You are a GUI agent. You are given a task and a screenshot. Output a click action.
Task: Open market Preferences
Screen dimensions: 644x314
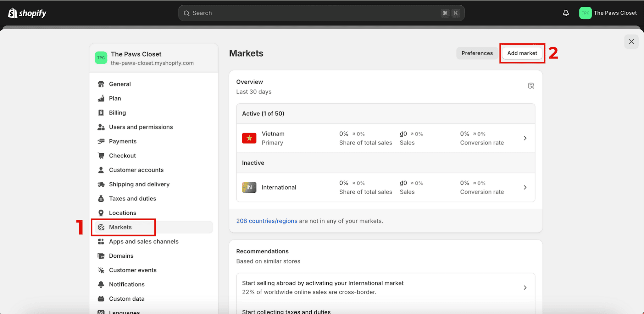(x=477, y=53)
